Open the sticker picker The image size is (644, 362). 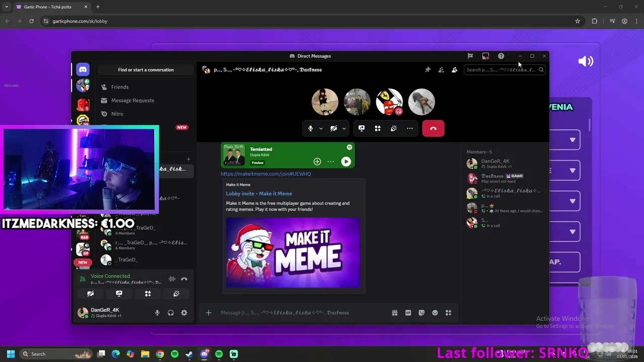pos(422,313)
